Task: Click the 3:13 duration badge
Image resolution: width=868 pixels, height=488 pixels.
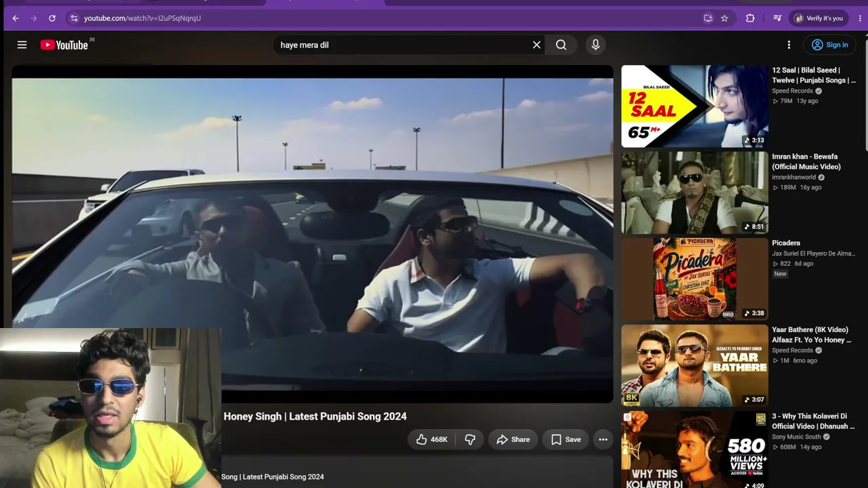Action: (754, 140)
